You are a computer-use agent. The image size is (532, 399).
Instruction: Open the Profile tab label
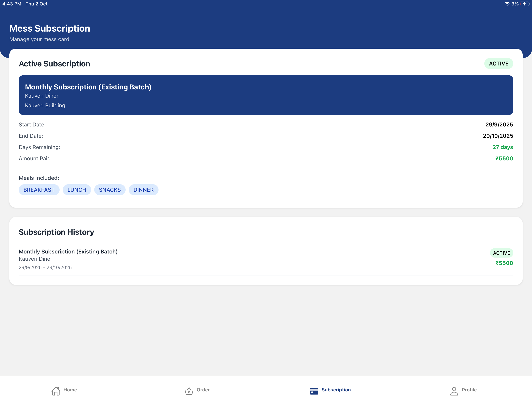(x=469, y=390)
